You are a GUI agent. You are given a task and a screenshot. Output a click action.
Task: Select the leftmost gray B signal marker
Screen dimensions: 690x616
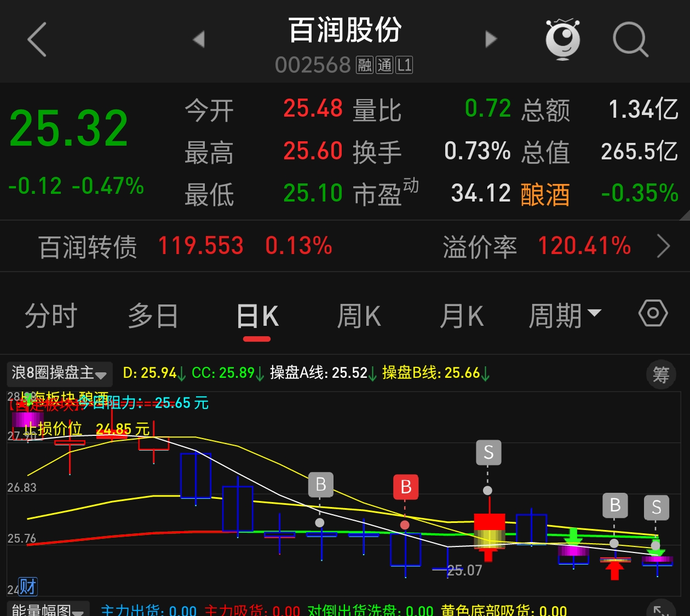(x=321, y=485)
